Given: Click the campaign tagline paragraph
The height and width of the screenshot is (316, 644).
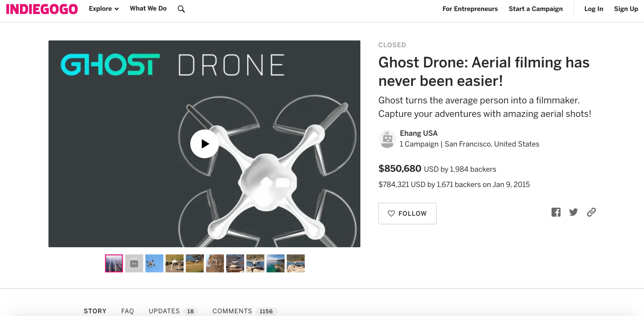Looking at the screenshot, I should coord(485,107).
